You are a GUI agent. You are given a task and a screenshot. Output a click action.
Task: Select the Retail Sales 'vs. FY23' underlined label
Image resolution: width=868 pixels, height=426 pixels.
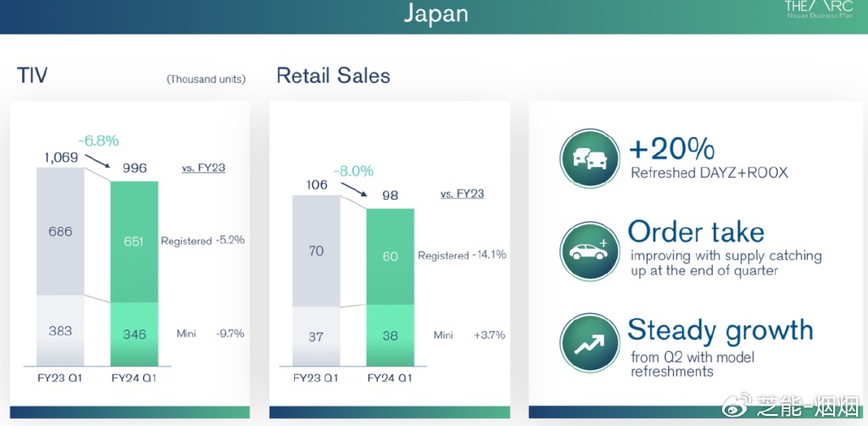coord(462,194)
